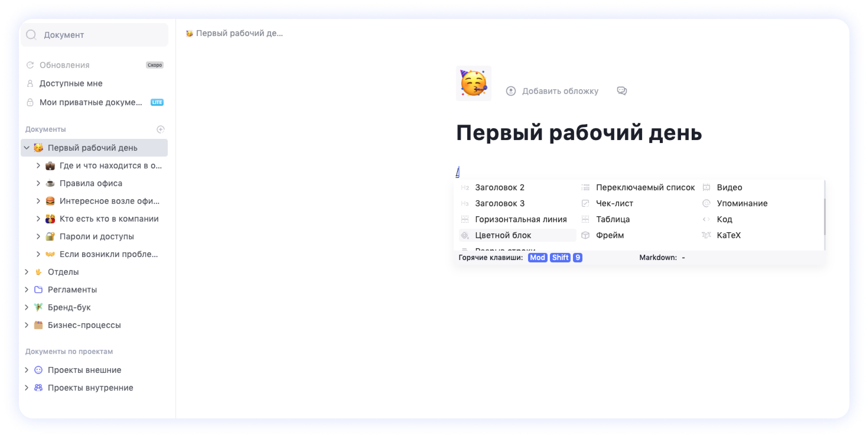Click the LITE badge

point(157,102)
